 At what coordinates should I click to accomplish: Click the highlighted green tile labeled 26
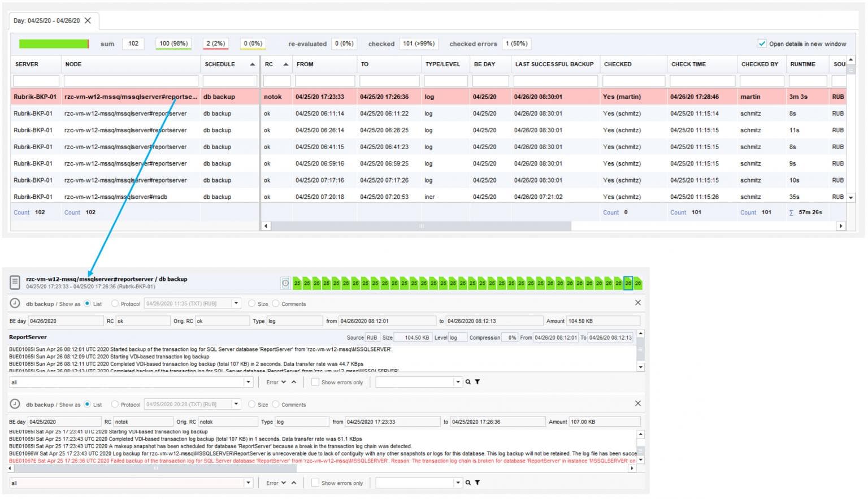(x=628, y=283)
